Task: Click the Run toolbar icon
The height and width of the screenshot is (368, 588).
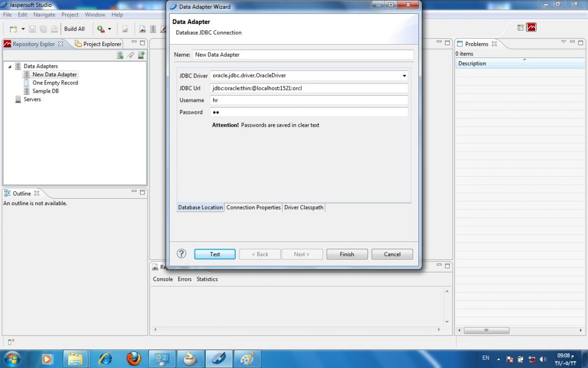Action: 100,29
